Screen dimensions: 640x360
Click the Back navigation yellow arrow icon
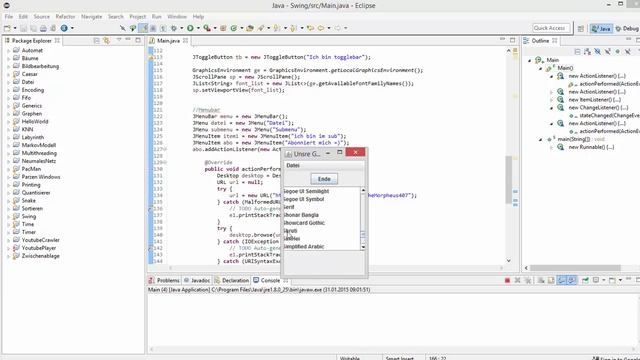[x=321, y=28]
